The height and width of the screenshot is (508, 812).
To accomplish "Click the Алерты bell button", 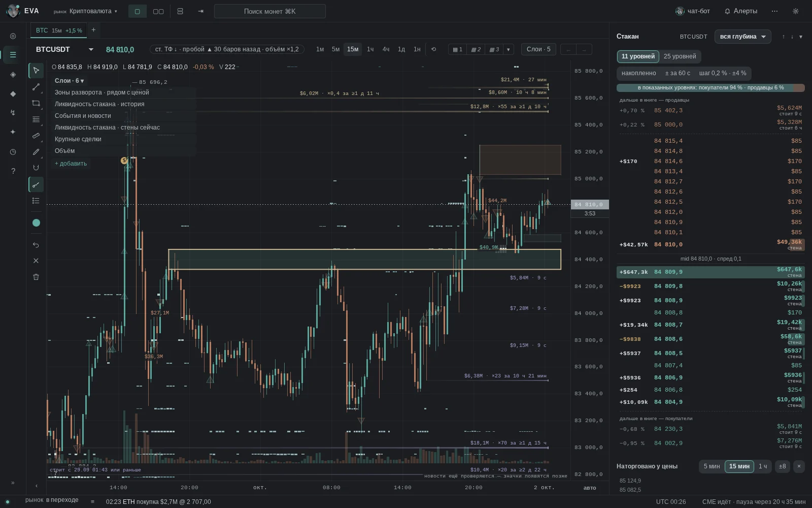I will click(x=741, y=11).
